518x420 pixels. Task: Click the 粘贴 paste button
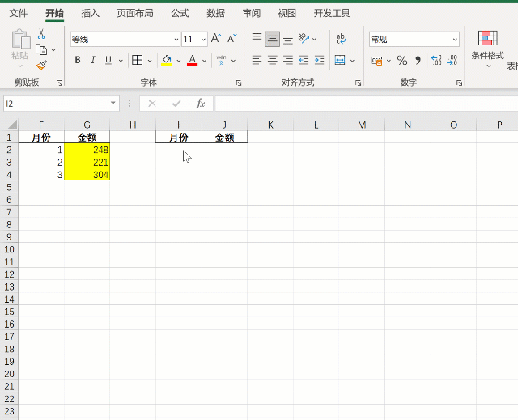[19, 45]
